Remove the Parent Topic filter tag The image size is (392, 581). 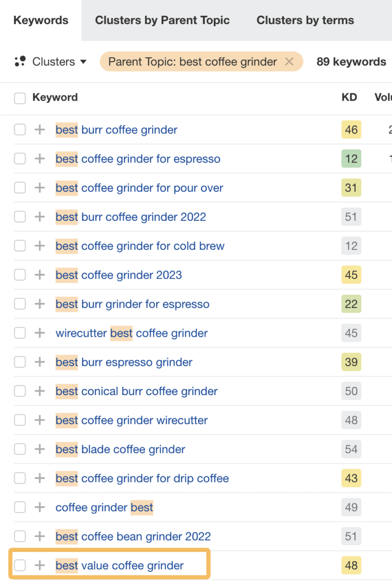(x=289, y=61)
